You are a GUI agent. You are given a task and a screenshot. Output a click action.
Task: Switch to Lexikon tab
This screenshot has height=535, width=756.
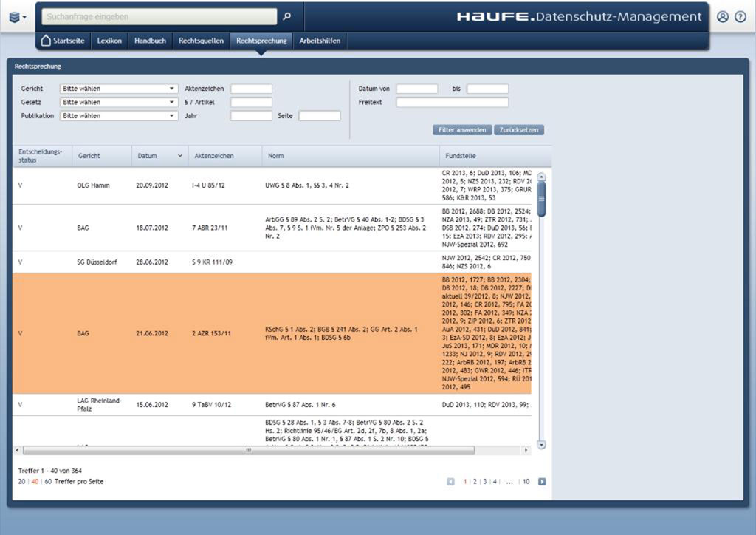[x=109, y=41]
